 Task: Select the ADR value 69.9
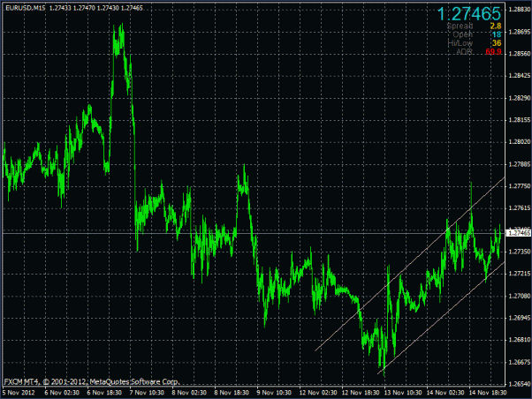pyautogui.click(x=493, y=52)
